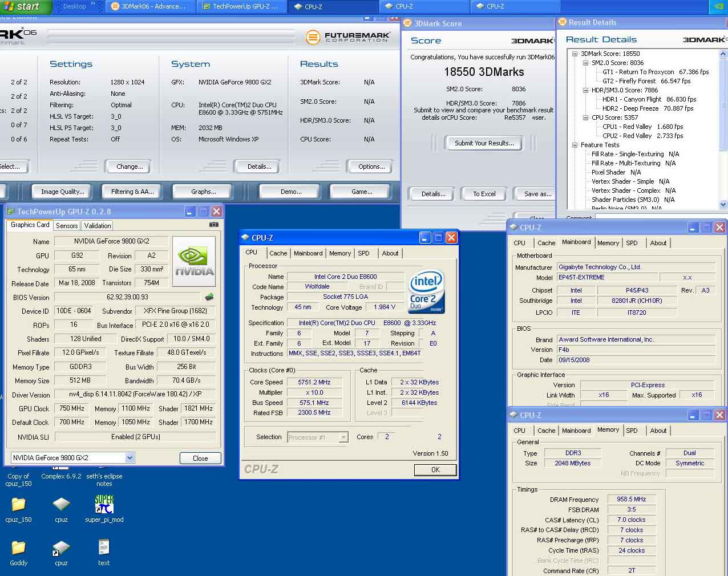Open Image Quality... in 3DMark06
This screenshot has width=728, height=576.
(62, 192)
